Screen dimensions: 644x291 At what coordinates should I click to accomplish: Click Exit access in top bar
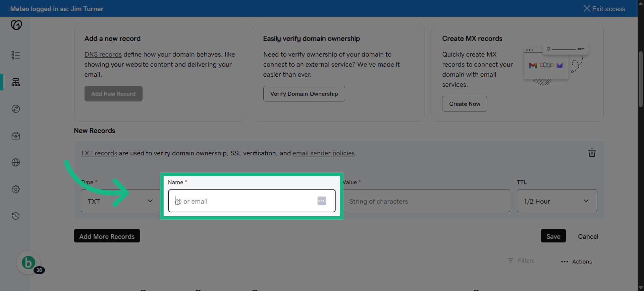click(604, 9)
